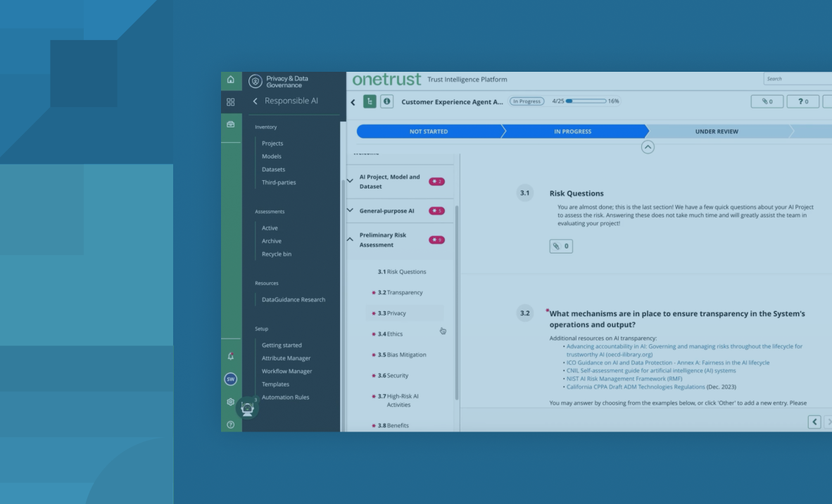The height and width of the screenshot is (504, 832).
Task: Click the briefcase icon in the left rail
Action: (x=231, y=125)
